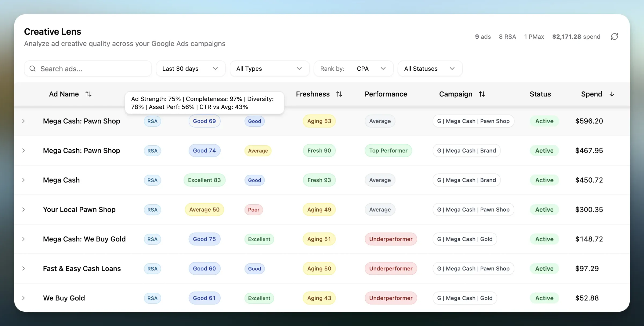The width and height of the screenshot is (644, 326).
Task: Expand the $596.20 Mega Cash: Pawn Shop row
Action: pos(23,121)
